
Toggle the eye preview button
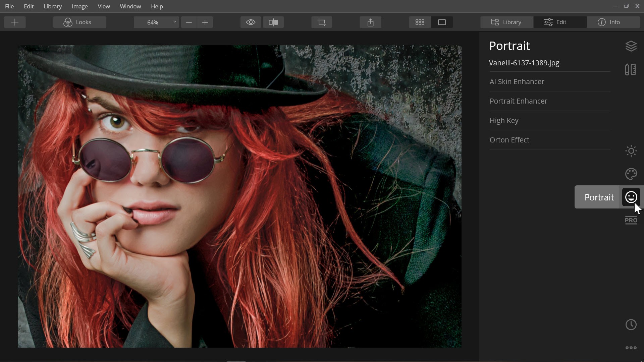[x=251, y=22]
